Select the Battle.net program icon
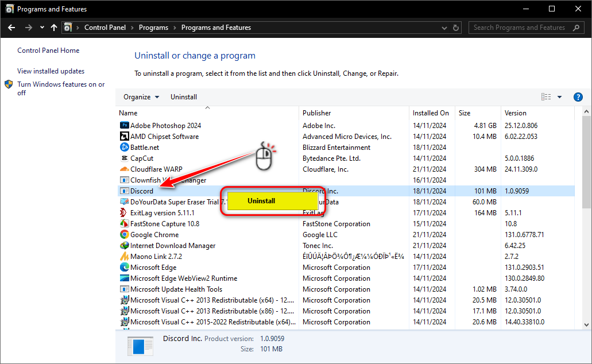This screenshot has height=364, width=592. coord(124,148)
